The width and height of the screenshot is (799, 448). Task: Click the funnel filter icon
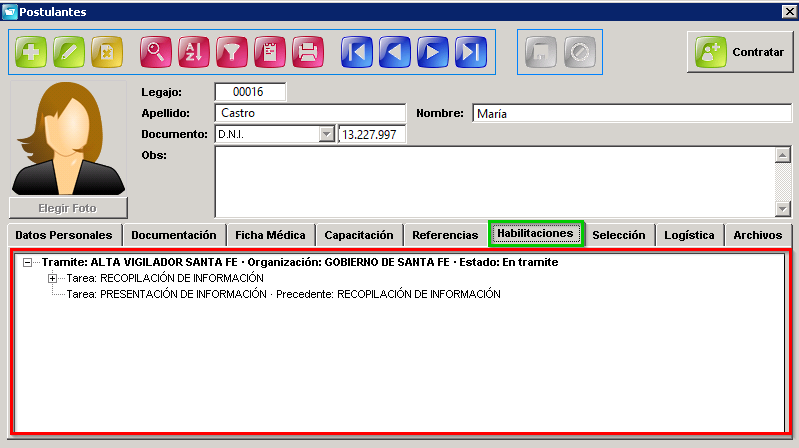click(x=232, y=52)
